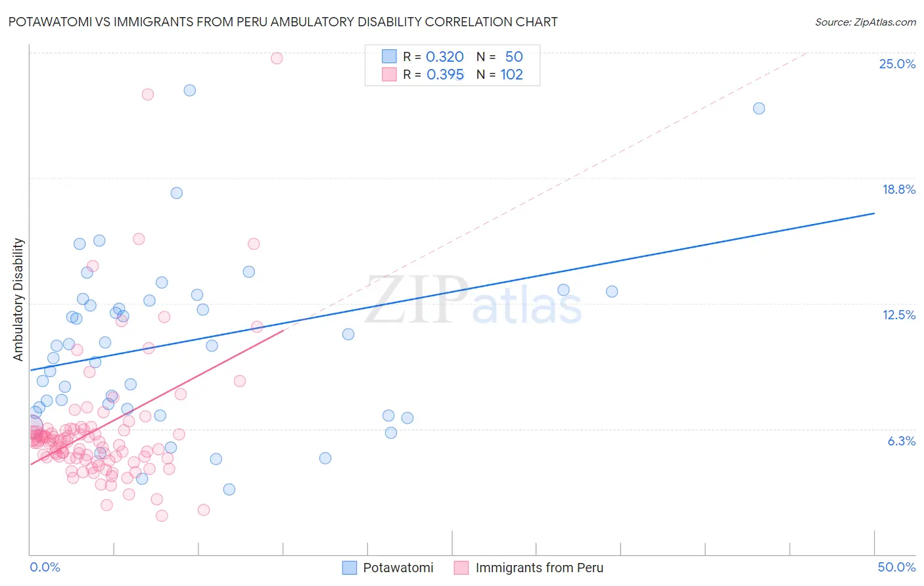Click the blue swatch beside R = 0.320
924x586 pixels.
(x=389, y=56)
